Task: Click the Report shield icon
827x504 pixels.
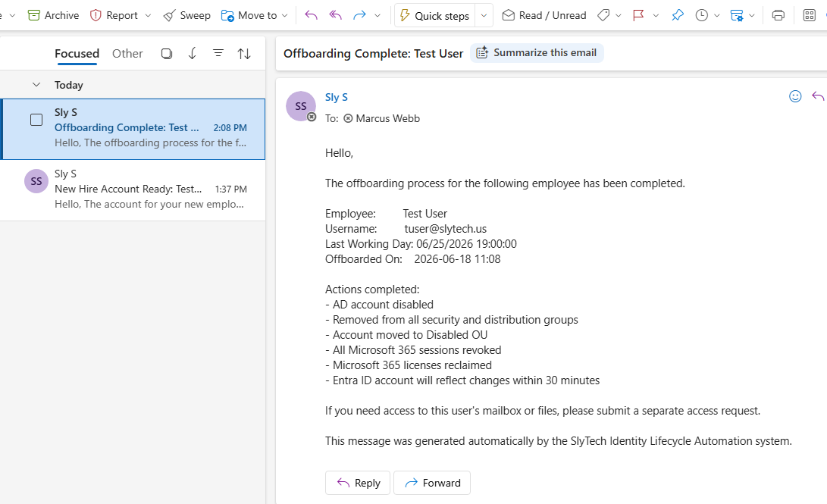Action: click(x=96, y=15)
